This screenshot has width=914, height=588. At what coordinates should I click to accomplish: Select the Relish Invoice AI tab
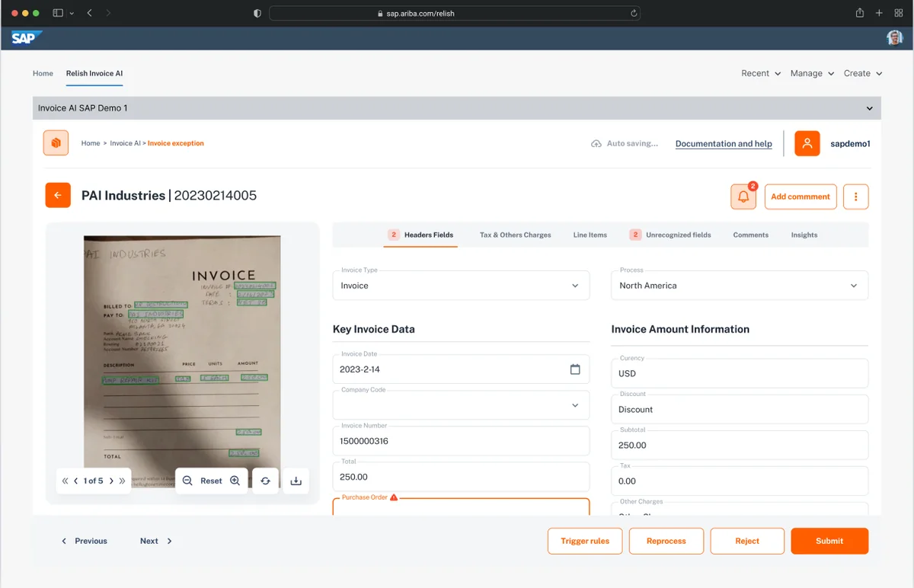coord(94,73)
